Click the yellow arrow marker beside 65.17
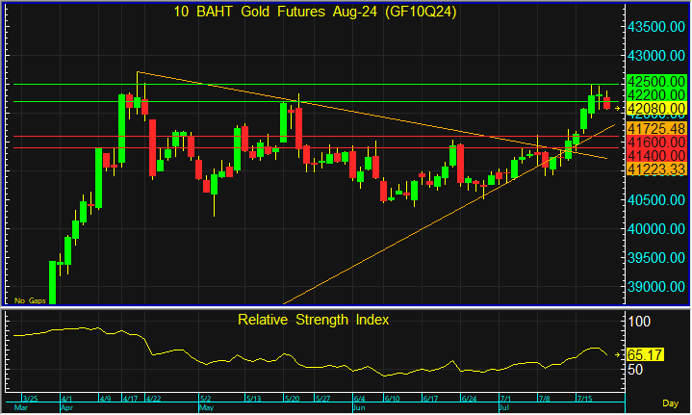Viewport: 692px width, 415px height. [x=619, y=354]
